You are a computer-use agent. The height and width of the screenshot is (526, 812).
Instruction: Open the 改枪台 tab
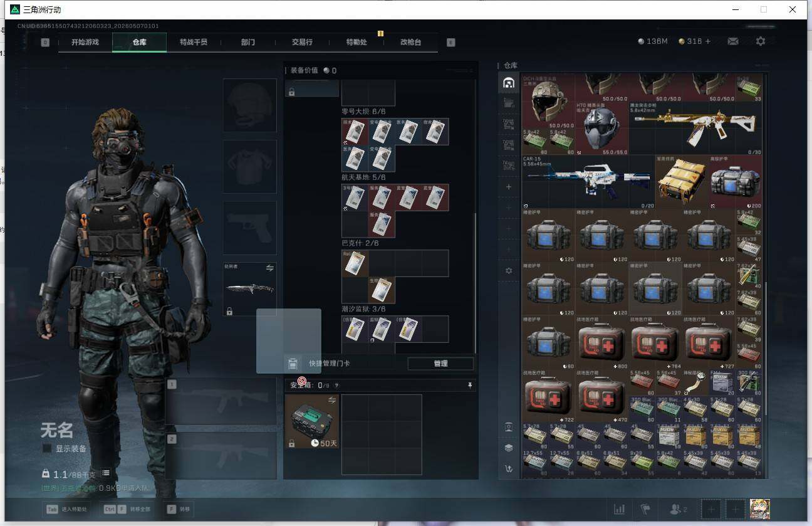click(410, 42)
